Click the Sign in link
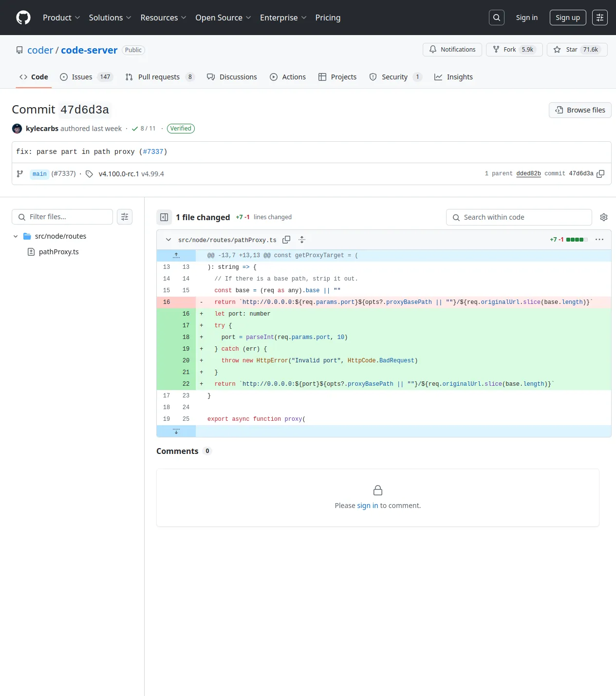 [527, 18]
